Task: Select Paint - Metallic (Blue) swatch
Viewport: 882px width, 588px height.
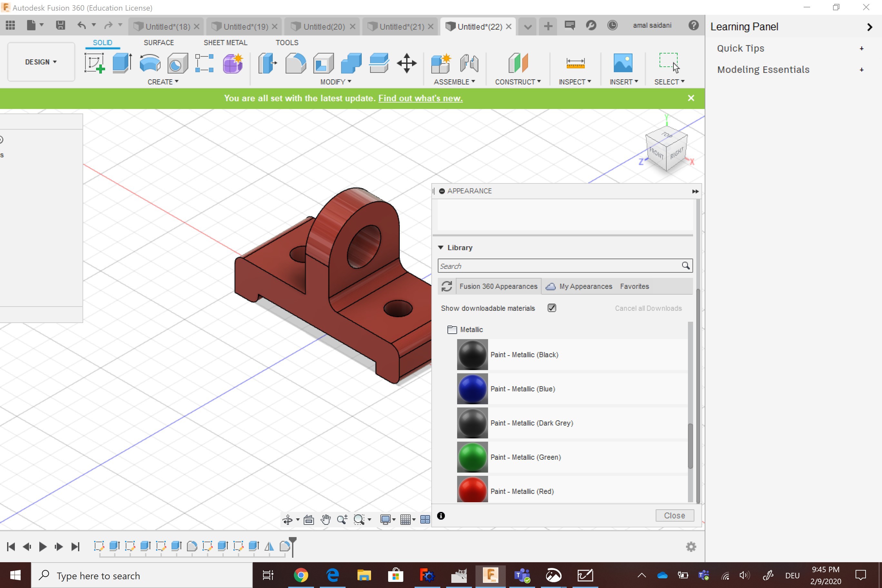Action: [472, 388]
